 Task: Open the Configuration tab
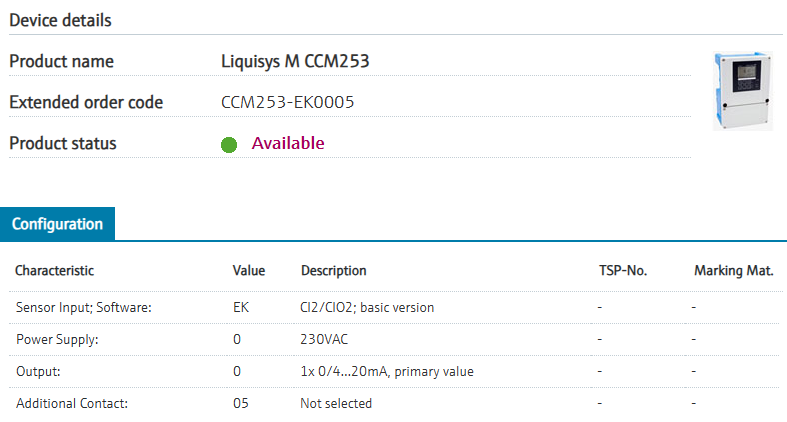click(x=57, y=224)
